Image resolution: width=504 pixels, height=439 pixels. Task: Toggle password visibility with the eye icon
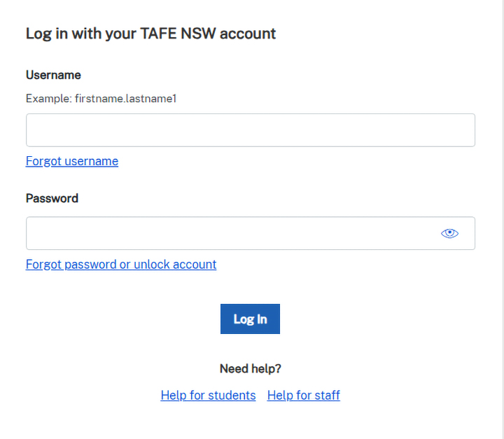(x=449, y=233)
